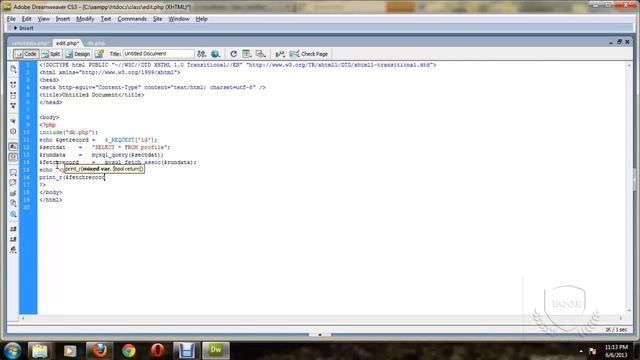
Task: Click the Check Page button
Action: [x=309, y=54]
